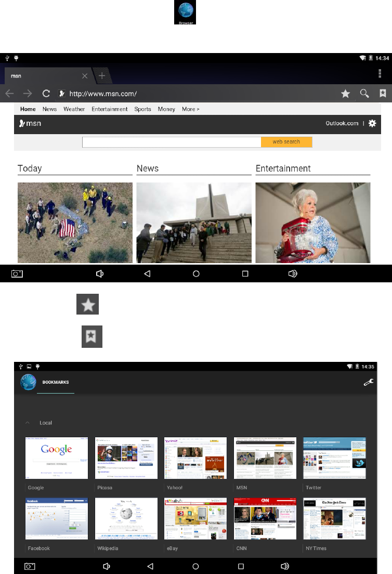
Task: Click the msn butterfly logo
Action: [x=30, y=123]
